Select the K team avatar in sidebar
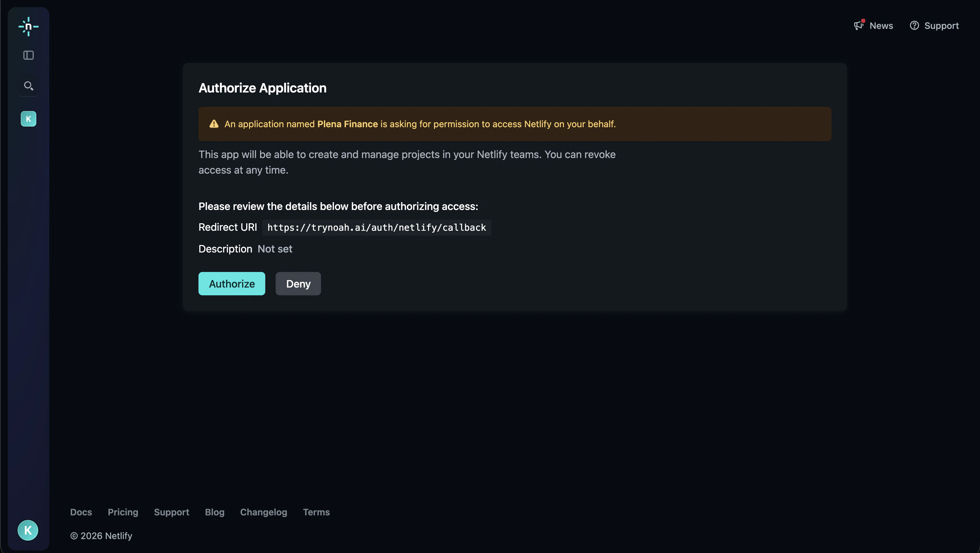This screenshot has height=553, width=980. (x=28, y=118)
